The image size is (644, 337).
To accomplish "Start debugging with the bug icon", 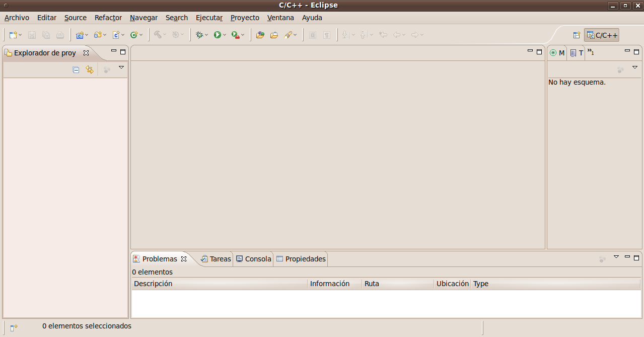I will 199,35.
